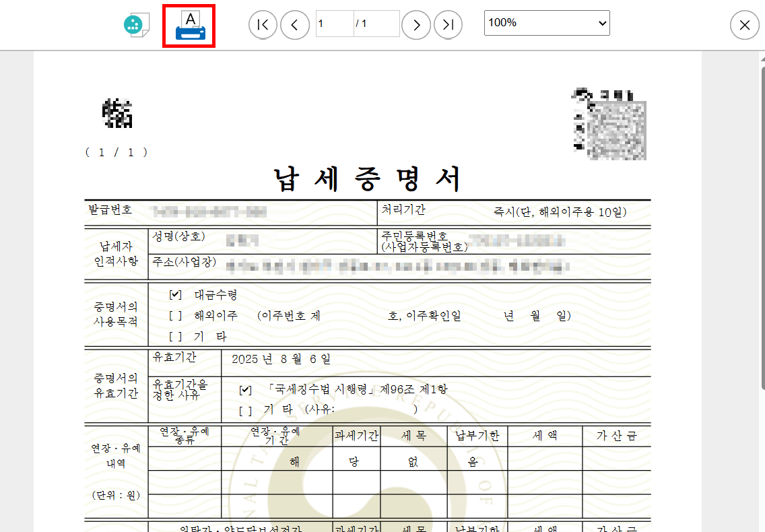Click the 처리기간 label
Viewport: 765px width, 532px height.
click(403, 210)
